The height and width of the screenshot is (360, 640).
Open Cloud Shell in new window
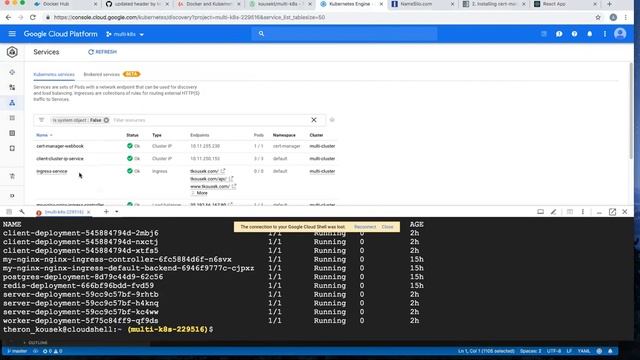[612, 212]
